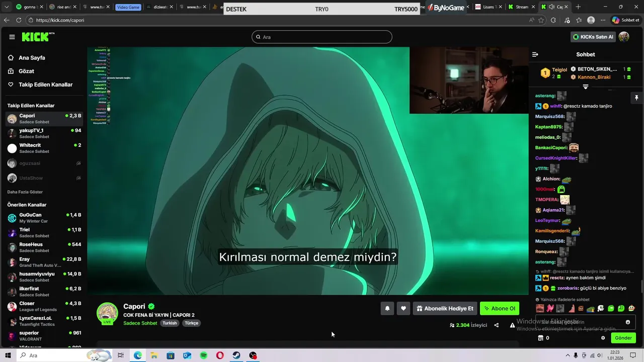Expand the browser tab list chevron

point(7,7)
